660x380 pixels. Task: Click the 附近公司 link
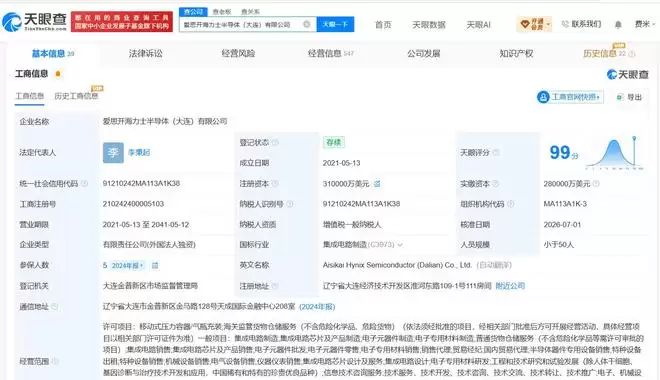510,286
